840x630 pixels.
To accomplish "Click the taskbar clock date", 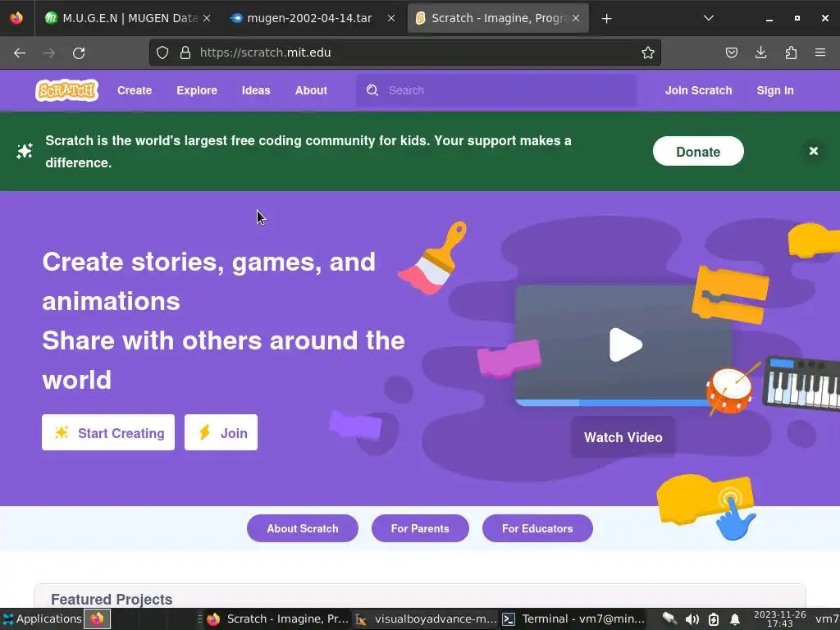I will (x=779, y=619).
